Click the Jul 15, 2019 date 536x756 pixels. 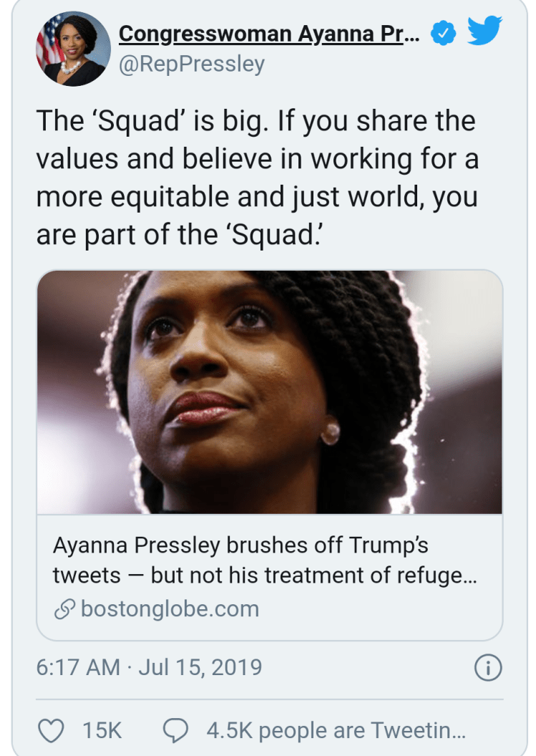(200, 667)
